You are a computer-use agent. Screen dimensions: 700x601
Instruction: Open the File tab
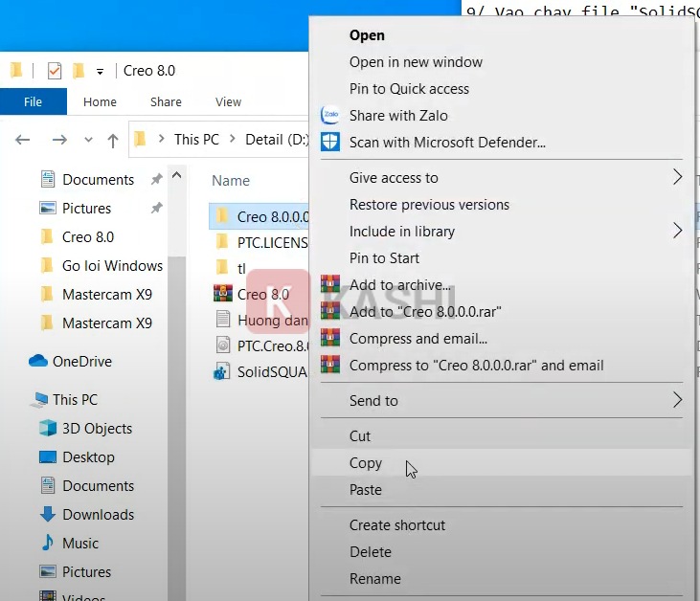click(33, 101)
